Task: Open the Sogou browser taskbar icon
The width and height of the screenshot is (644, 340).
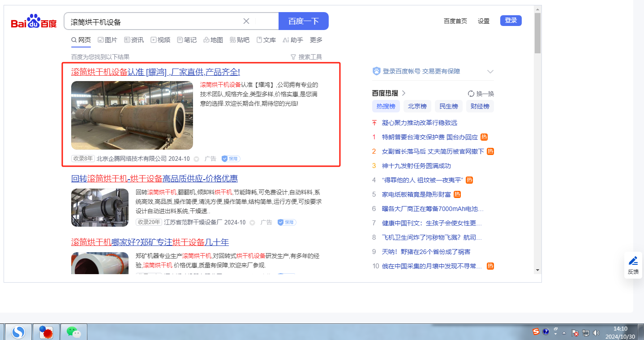Action: tap(18, 332)
